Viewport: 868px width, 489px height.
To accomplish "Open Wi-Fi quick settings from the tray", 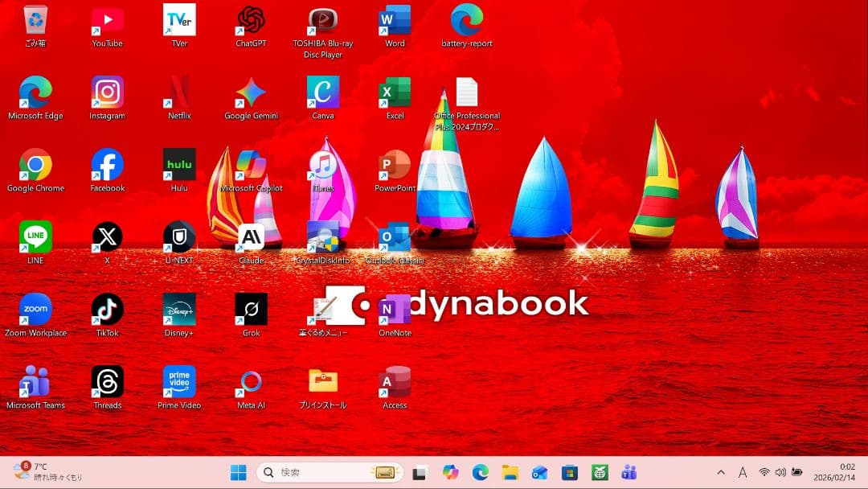I will coord(763,473).
